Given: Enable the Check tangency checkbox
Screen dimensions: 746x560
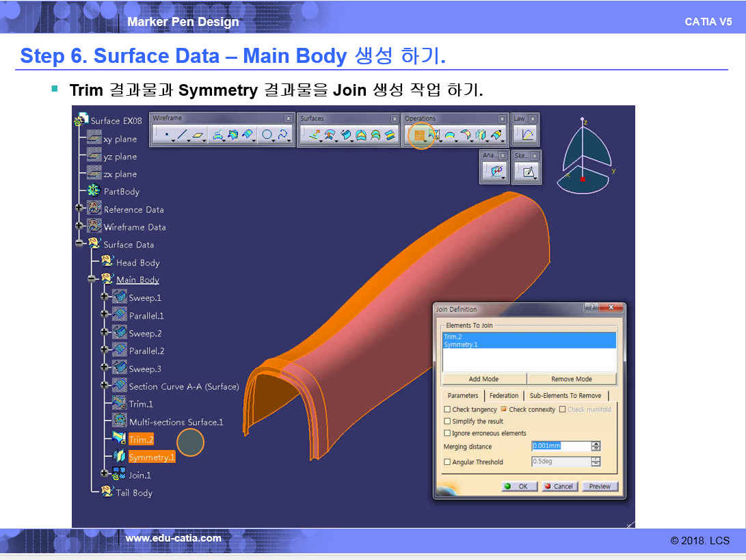Looking at the screenshot, I should 447,410.
